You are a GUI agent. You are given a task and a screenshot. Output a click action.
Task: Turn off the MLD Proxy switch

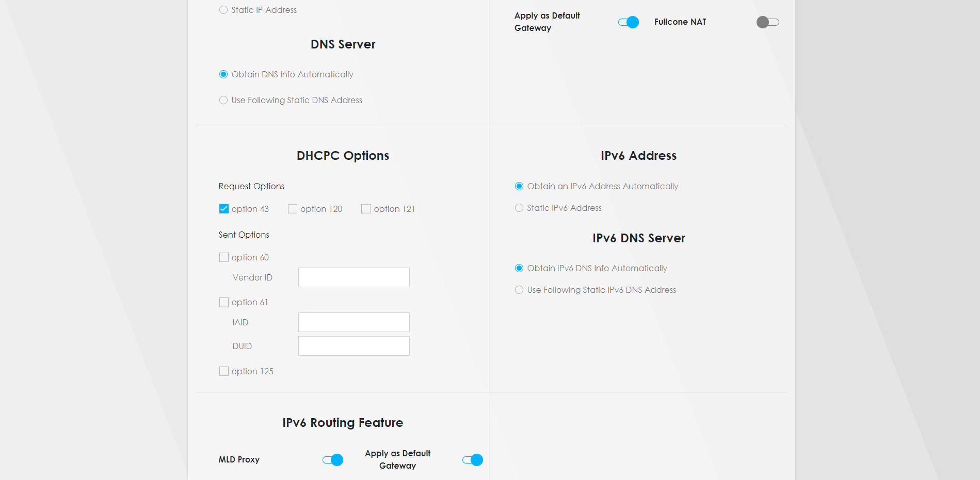[x=332, y=460]
